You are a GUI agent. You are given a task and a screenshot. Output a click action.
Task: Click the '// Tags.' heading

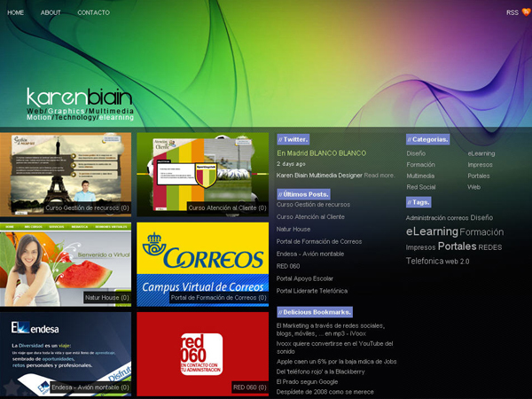419,202
